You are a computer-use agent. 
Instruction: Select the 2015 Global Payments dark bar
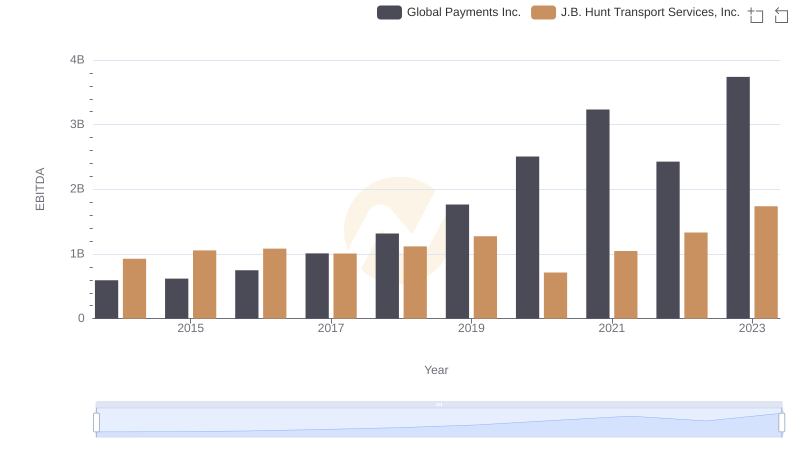[177, 299]
